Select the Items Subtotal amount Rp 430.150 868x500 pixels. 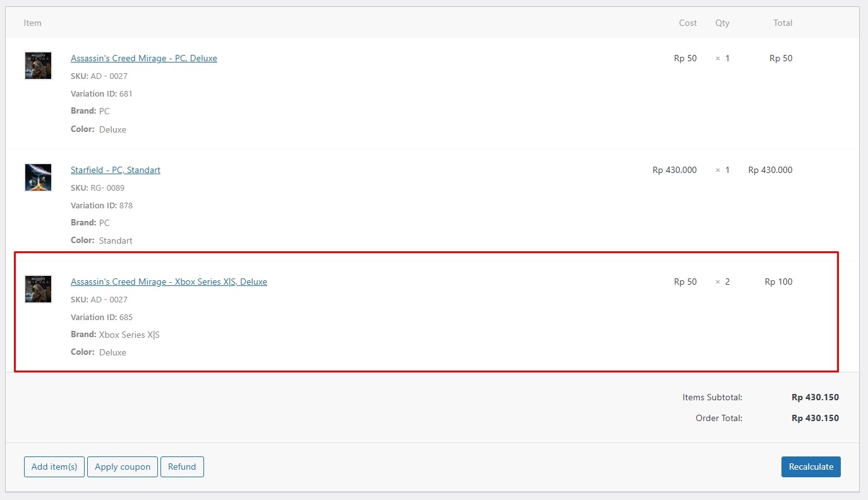point(816,398)
